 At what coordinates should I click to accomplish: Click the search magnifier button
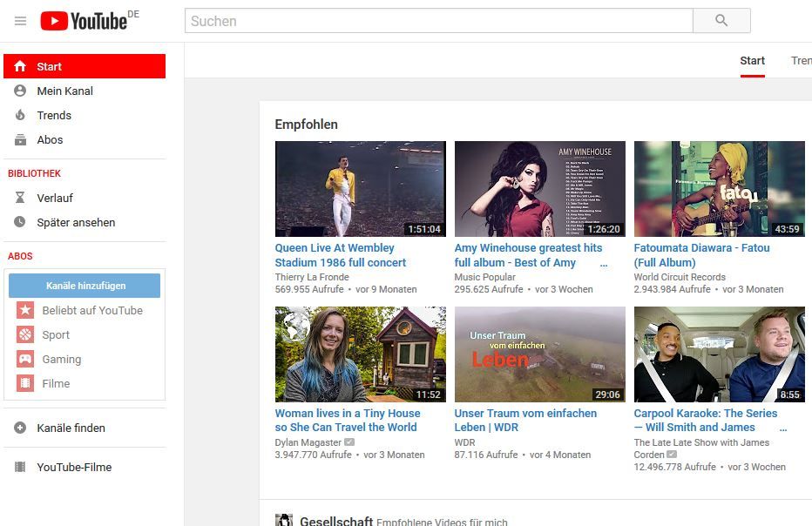tap(721, 21)
